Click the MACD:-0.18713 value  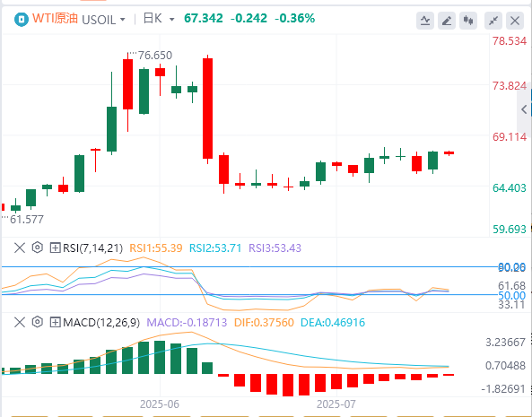pyautogui.click(x=187, y=323)
